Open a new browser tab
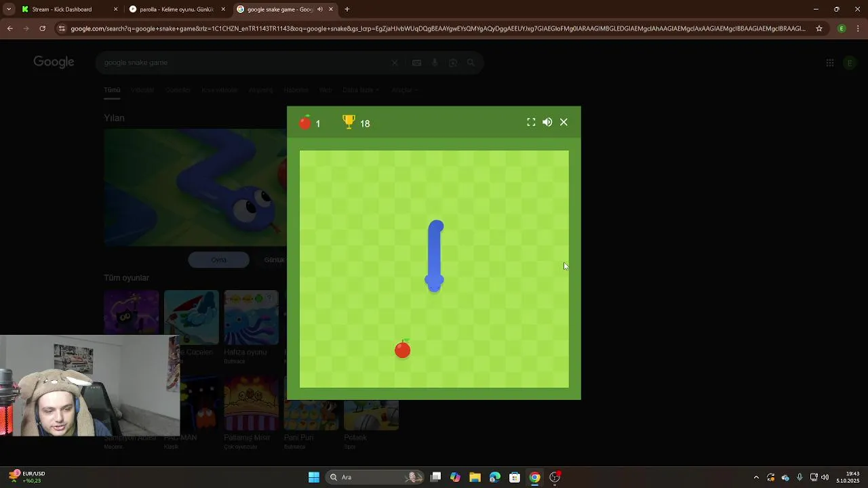 [x=347, y=9]
